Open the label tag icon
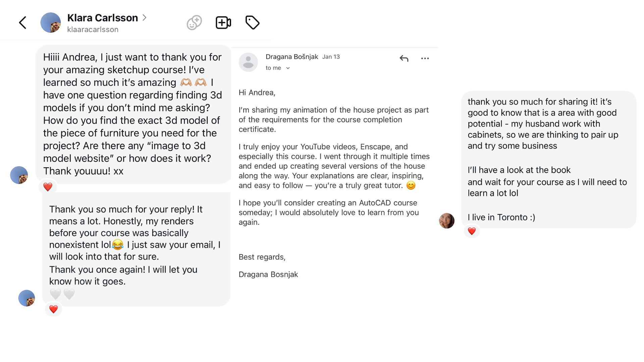This screenshot has width=644, height=362. point(252,23)
